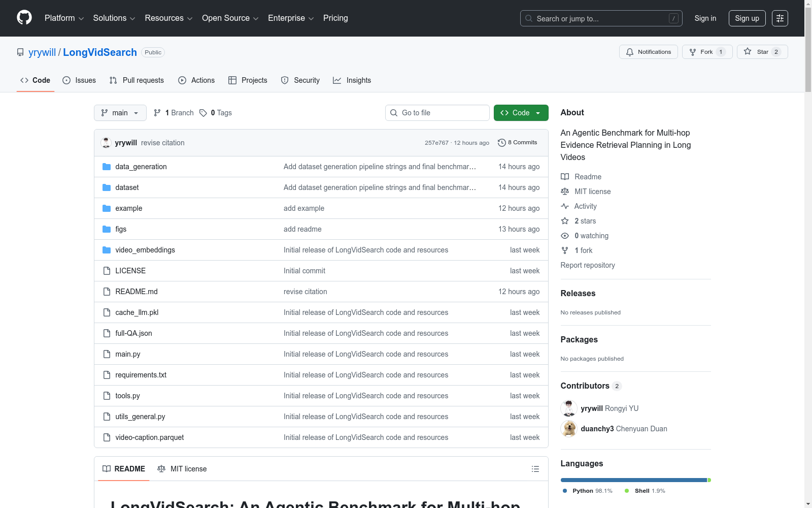Open the dataset folder

(127, 187)
